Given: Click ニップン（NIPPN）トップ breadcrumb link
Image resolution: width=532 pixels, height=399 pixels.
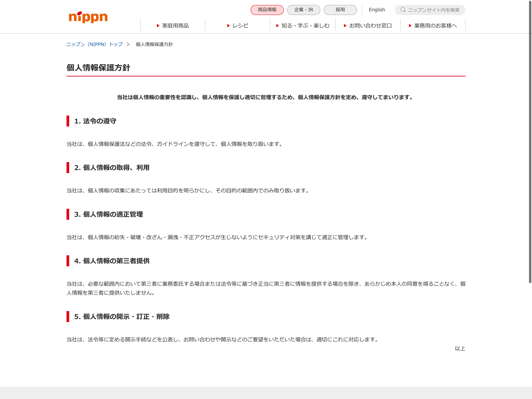Looking at the screenshot, I should pyautogui.click(x=94, y=44).
